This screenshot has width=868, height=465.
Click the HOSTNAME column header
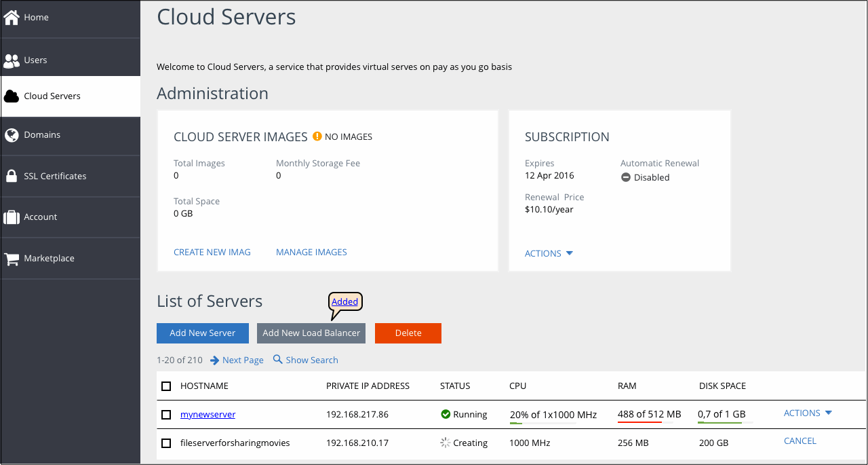[x=204, y=386]
